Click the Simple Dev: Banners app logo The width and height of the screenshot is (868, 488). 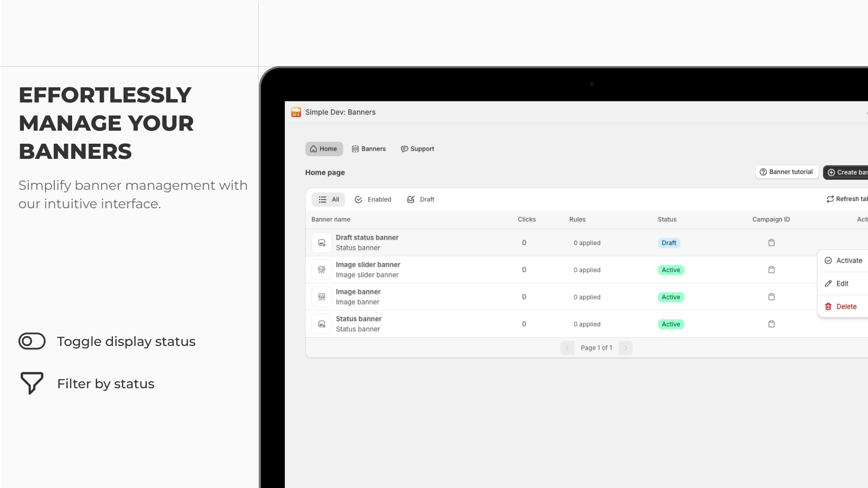296,112
